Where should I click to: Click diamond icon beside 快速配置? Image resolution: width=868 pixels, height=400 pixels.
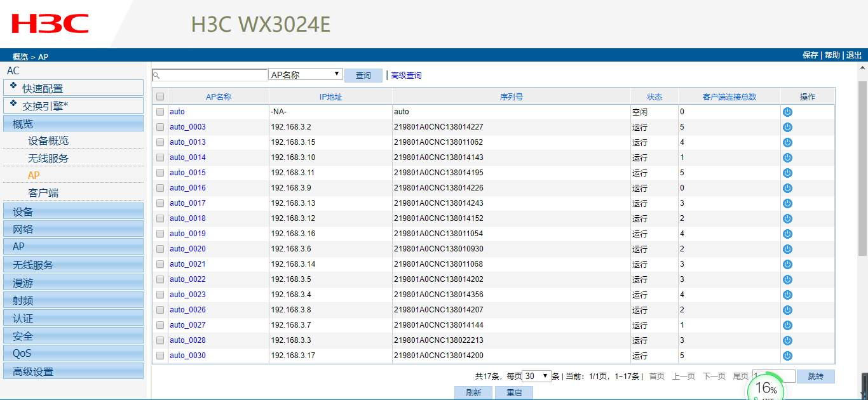pos(13,85)
